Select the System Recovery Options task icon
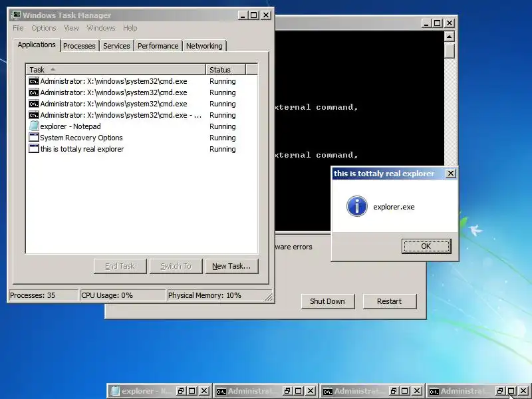This screenshot has width=532, height=399. [34, 138]
